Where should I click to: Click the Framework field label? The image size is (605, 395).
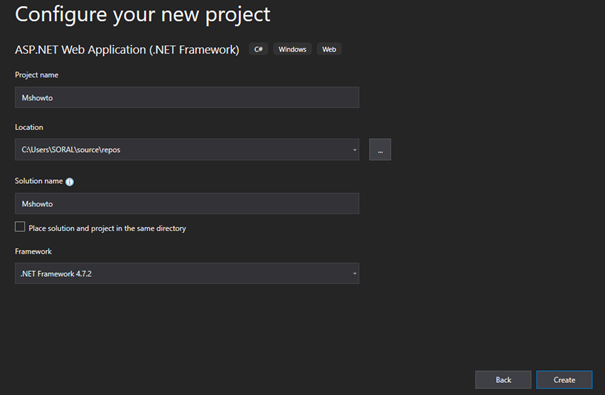pos(33,251)
